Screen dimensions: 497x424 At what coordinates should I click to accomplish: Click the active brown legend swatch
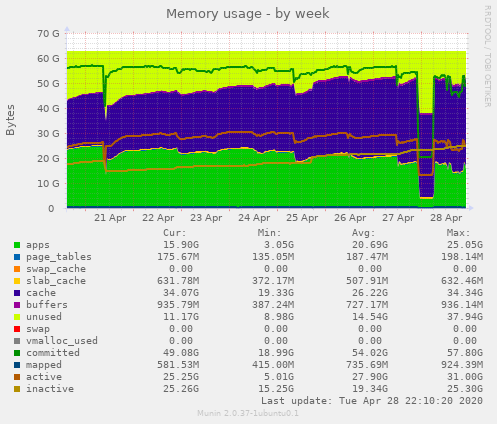coord(17,377)
